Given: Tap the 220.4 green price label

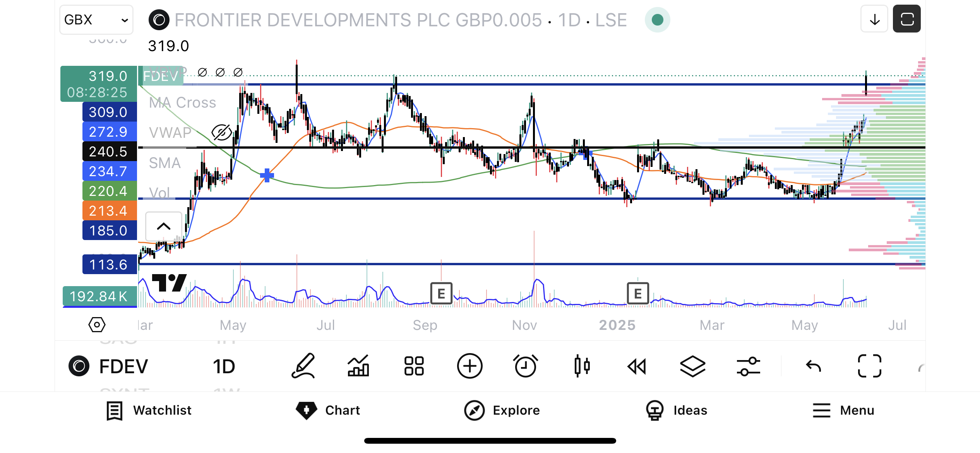Looking at the screenshot, I should (x=110, y=191).
